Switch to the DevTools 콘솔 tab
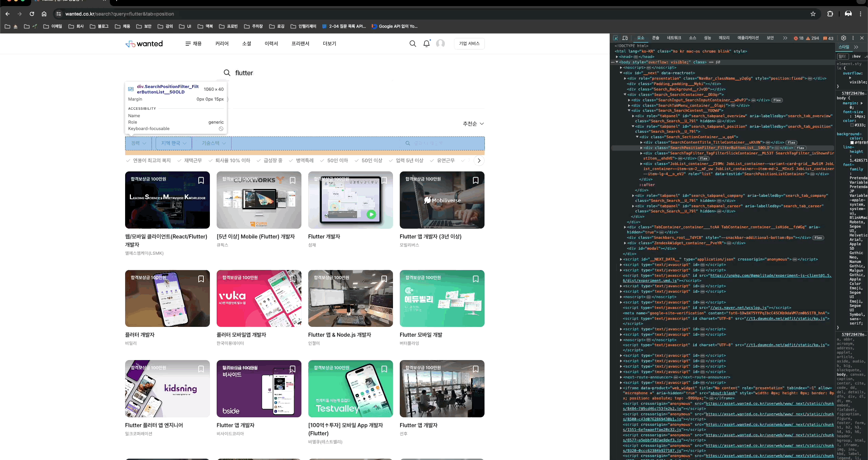 pyautogui.click(x=656, y=38)
